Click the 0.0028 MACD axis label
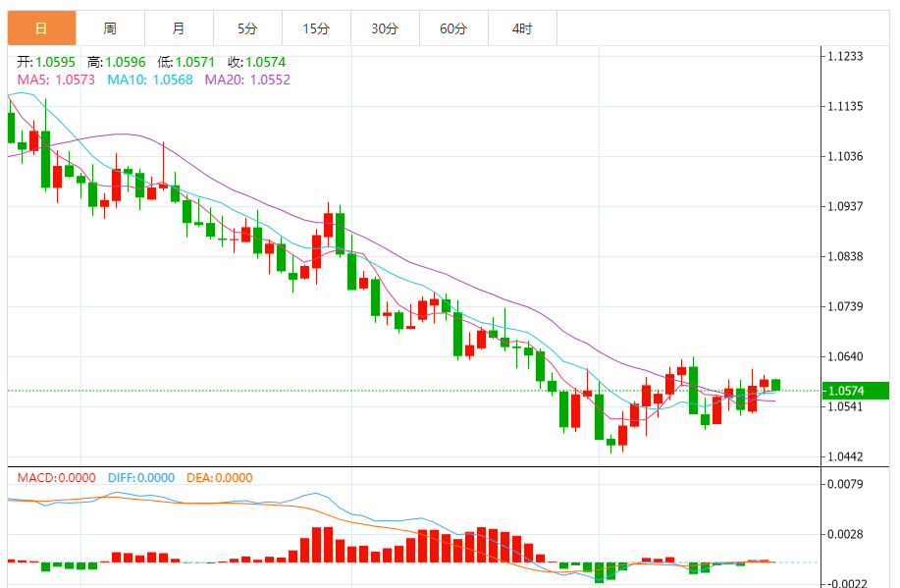 click(x=845, y=534)
